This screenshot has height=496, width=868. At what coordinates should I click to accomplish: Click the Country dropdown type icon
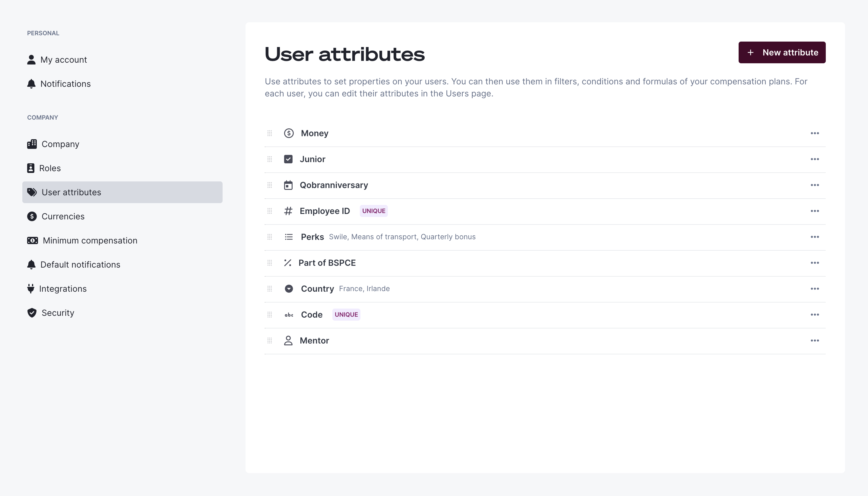click(289, 289)
